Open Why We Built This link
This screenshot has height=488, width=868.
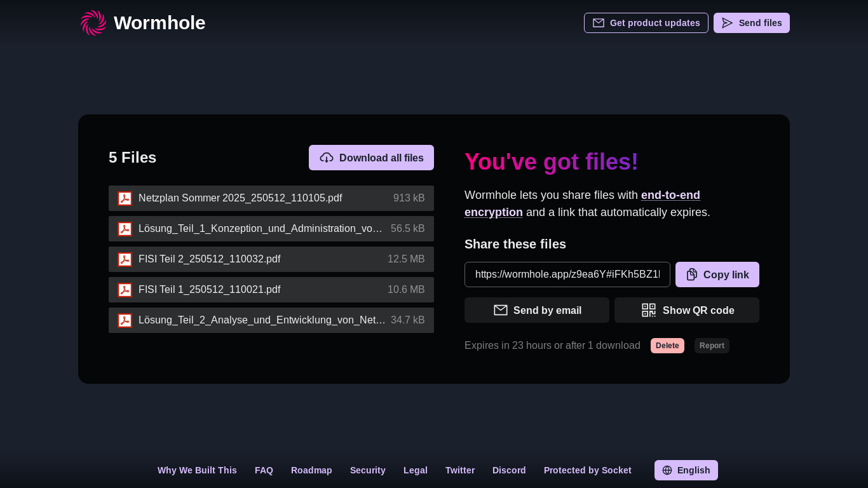[x=197, y=470]
